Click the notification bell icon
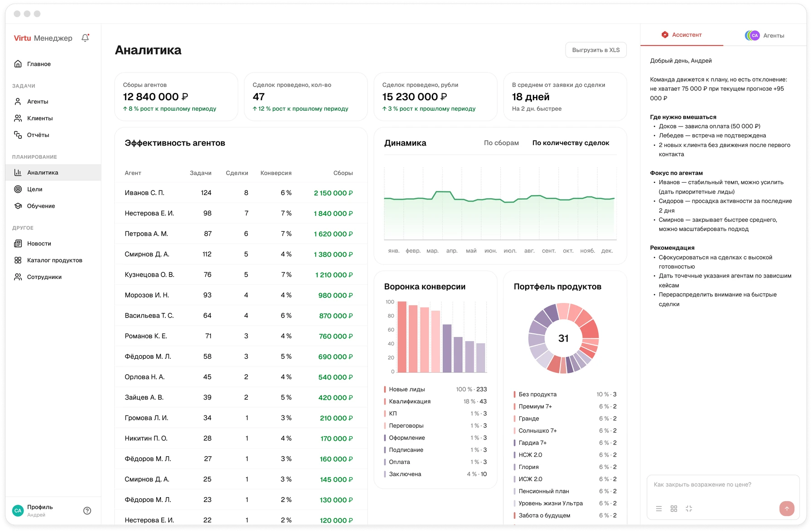 [85, 38]
